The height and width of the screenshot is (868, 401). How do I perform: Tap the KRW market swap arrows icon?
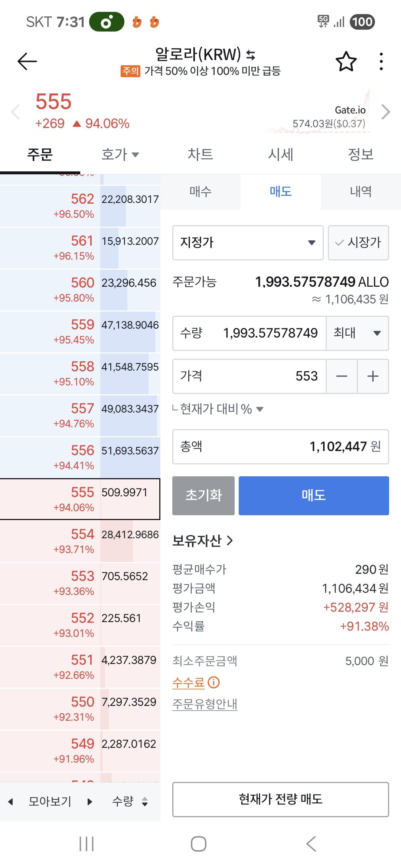251,55
